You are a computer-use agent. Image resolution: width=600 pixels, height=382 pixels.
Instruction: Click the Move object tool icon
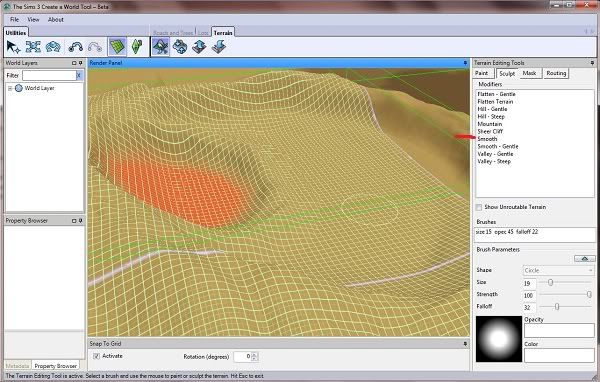33,47
